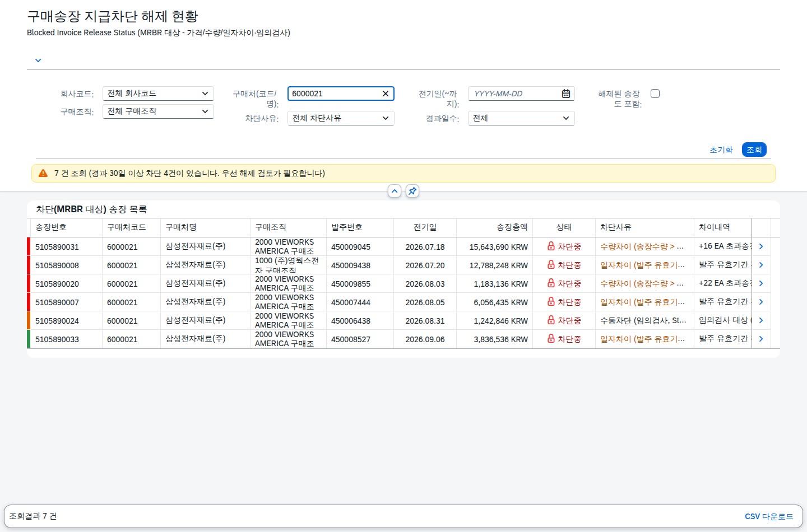Click the lock icon on row 5105890008

[x=551, y=265]
